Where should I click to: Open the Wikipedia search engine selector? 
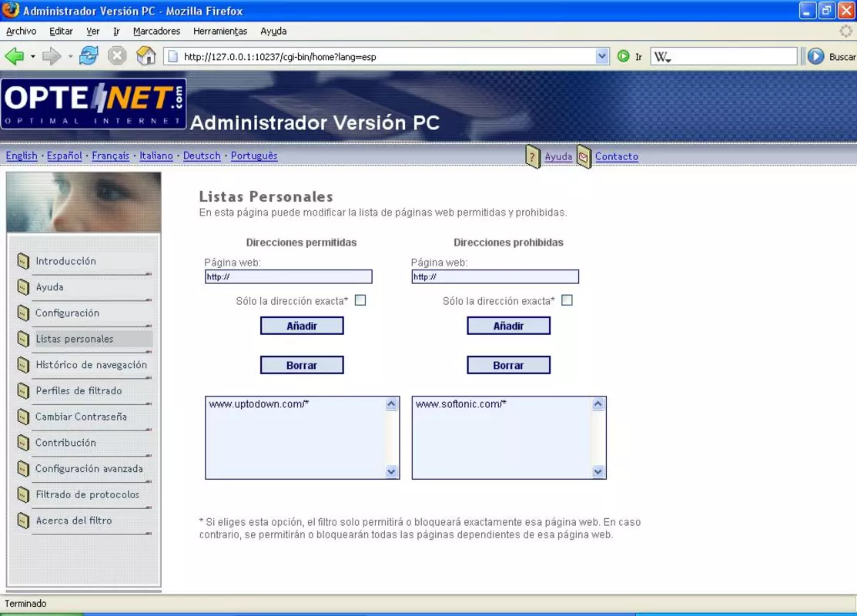coord(662,57)
